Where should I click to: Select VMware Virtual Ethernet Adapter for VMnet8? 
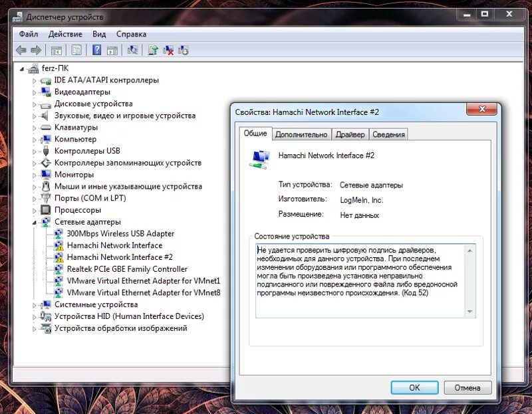144,292
